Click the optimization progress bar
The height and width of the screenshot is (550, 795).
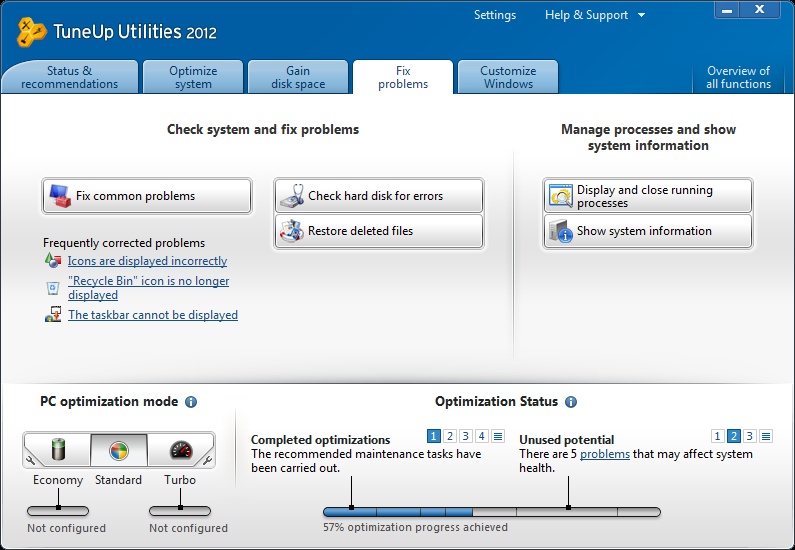point(492,512)
